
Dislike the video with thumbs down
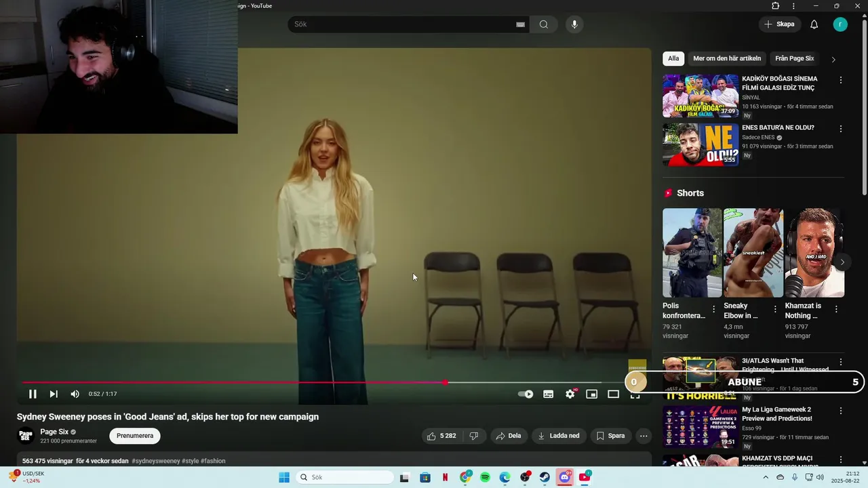(474, 436)
